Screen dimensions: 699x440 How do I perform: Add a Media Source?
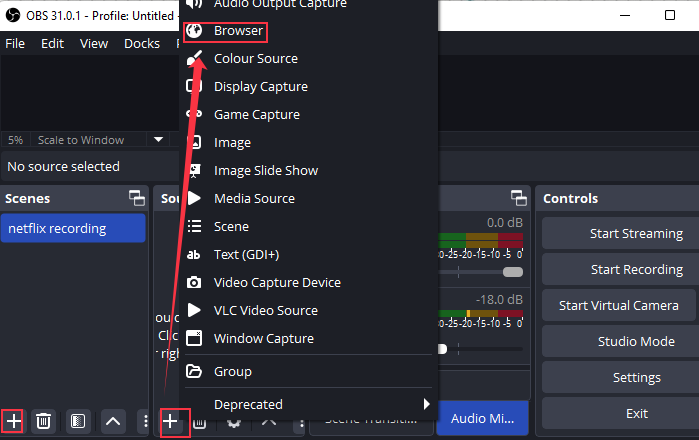click(308, 198)
